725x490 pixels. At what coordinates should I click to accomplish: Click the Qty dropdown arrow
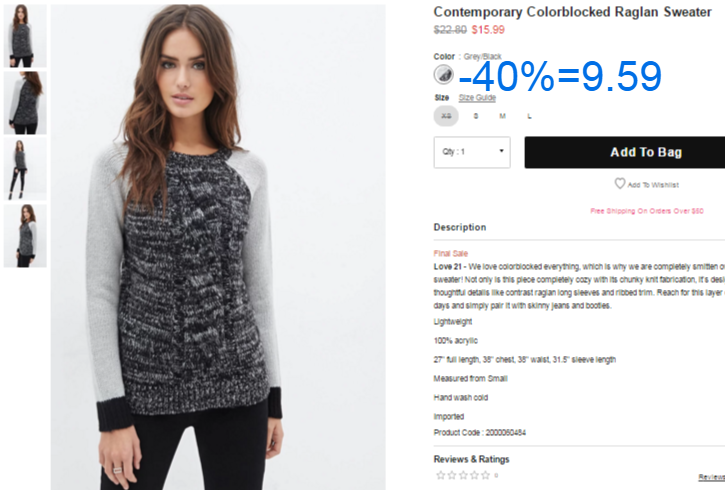(x=501, y=151)
